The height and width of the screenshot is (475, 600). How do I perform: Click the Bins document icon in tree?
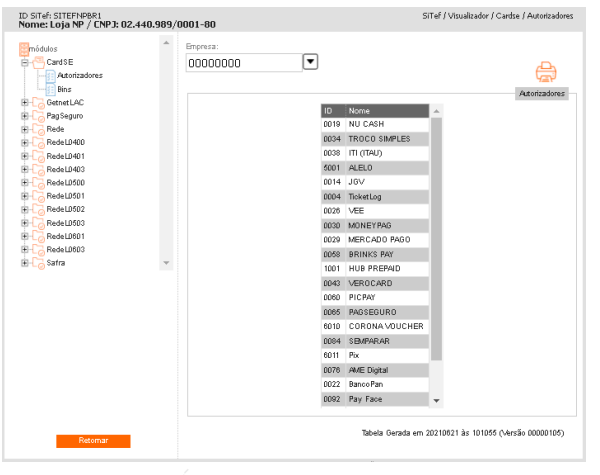pyautogui.click(x=49, y=89)
